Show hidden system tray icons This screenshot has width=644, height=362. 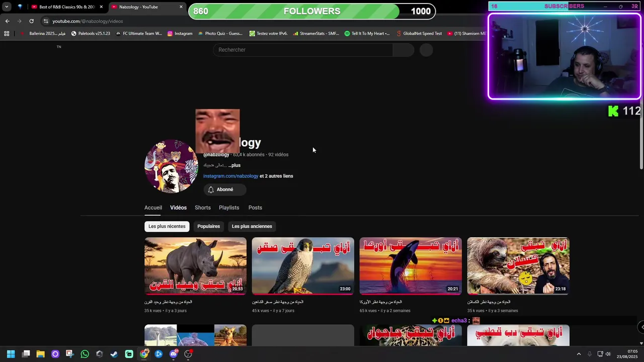579,354
